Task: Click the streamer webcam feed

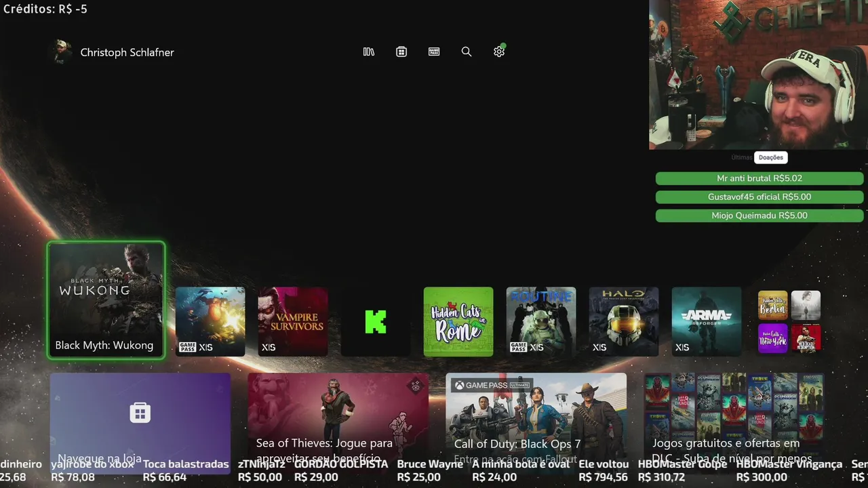Action: tap(758, 75)
